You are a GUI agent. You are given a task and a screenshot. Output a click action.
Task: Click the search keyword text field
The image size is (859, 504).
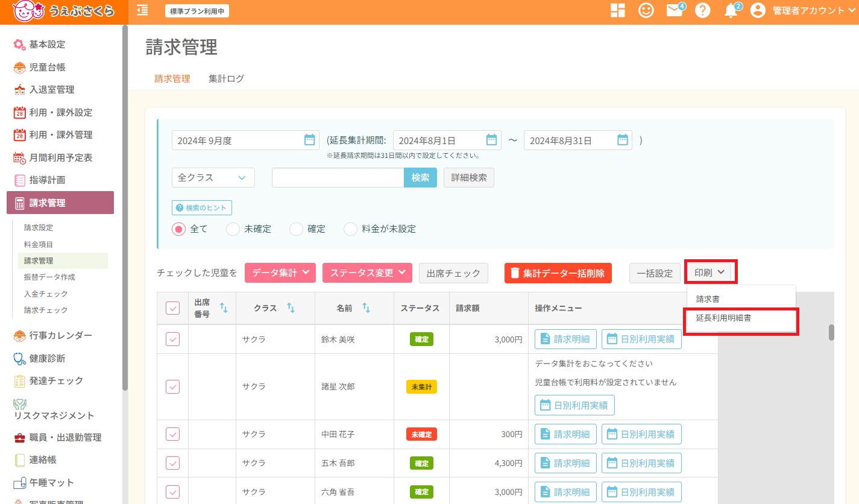coord(338,178)
